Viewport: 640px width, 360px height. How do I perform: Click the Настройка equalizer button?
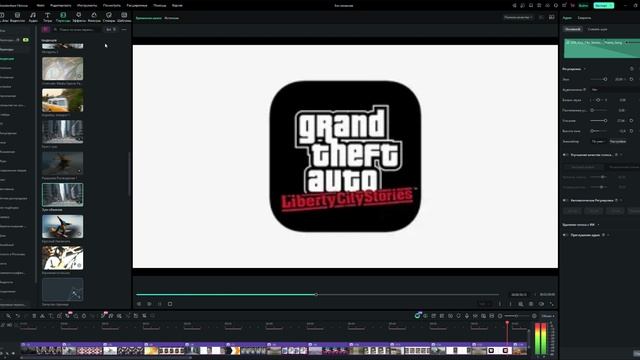point(618,141)
